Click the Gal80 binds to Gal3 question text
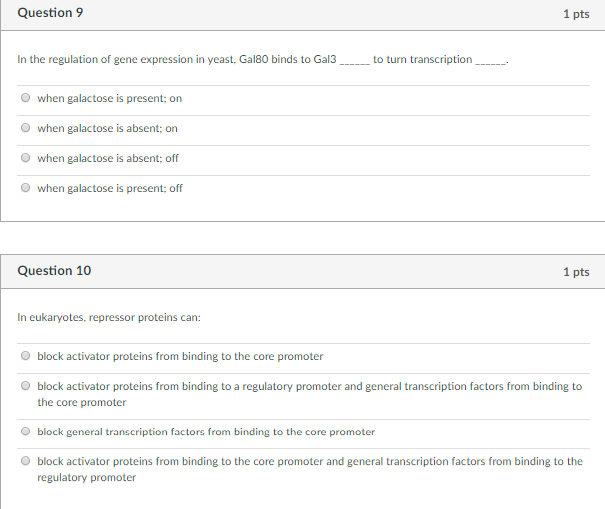Viewport: 605px width, 509px height. tap(263, 59)
